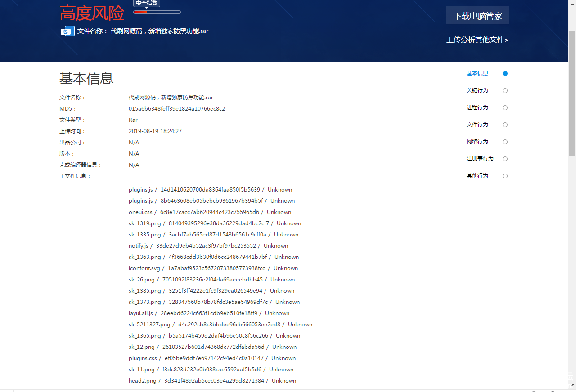Screen dimensions: 576x392
Task: Click the file name value under 基本信息
Action: [171, 98]
